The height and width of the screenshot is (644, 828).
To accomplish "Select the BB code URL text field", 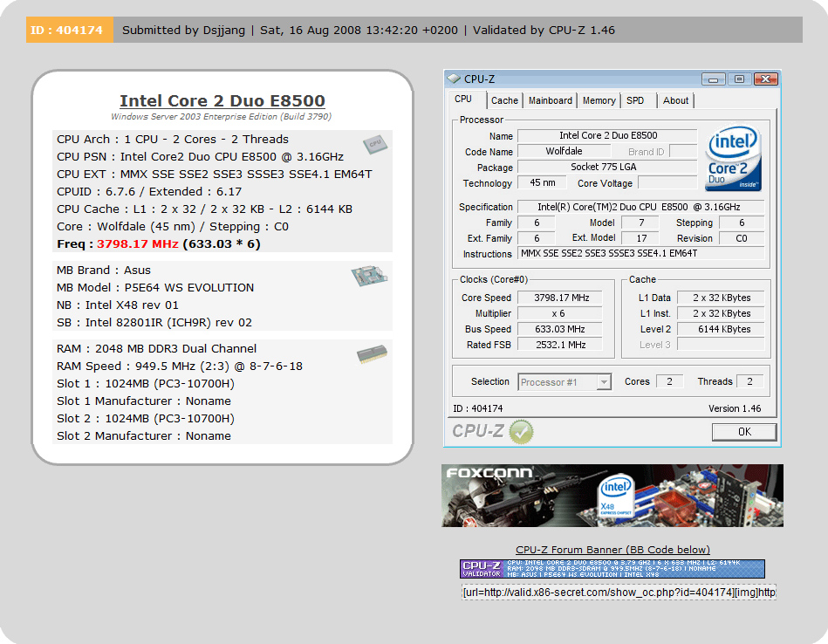I will [619, 593].
